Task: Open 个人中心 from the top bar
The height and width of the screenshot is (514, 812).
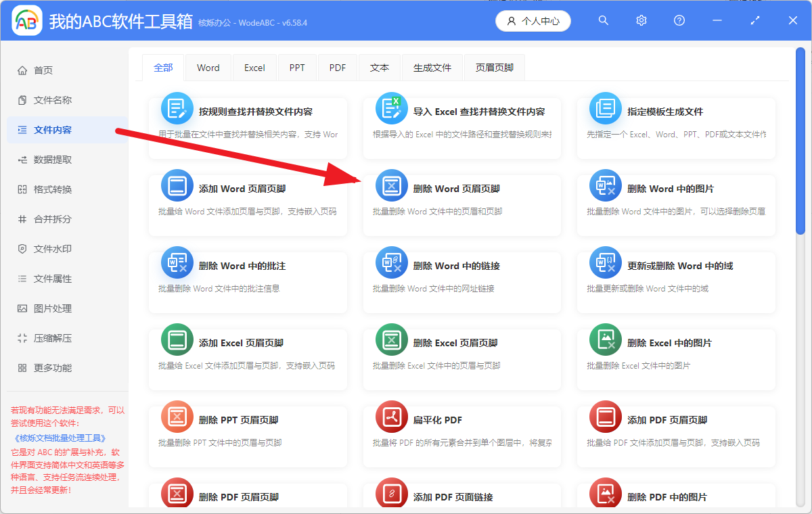Action: click(533, 20)
